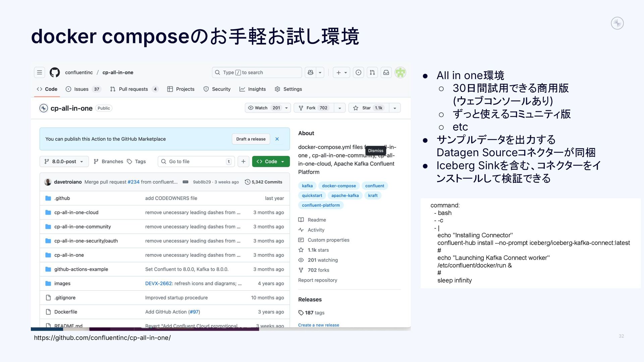
Task: Open the DEVX-2662 commit link
Action: click(x=158, y=284)
